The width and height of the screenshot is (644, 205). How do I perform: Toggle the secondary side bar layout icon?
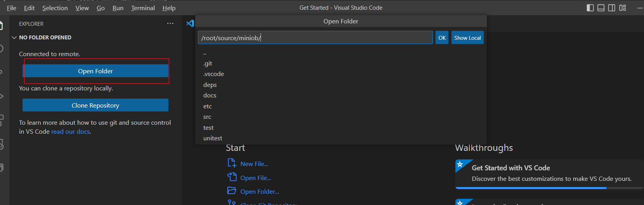coord(612,8)
